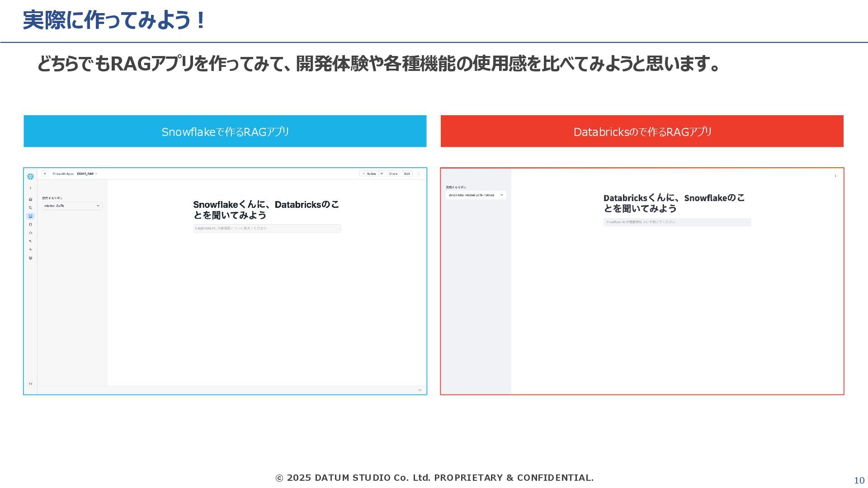Open the AI sparkle sidebar icon
The height and width of the screenshot is (488, 868).
tap(30, 241)
